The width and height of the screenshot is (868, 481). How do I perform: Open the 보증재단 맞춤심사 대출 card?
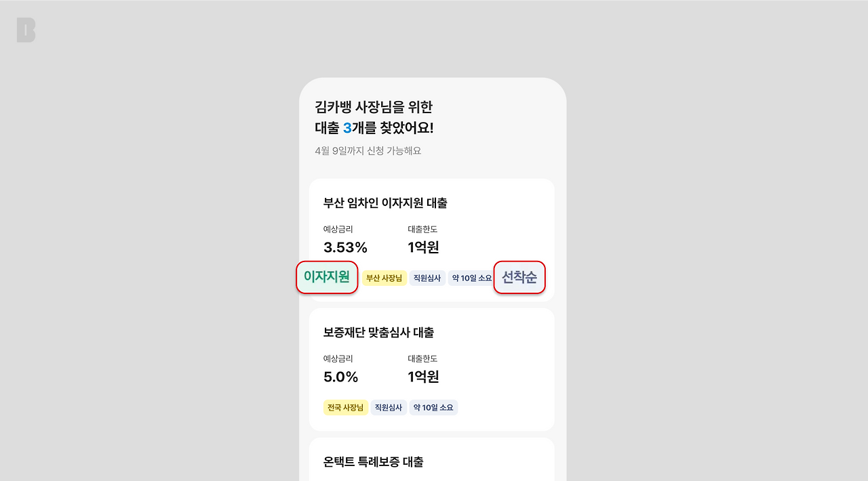point(432,369)
